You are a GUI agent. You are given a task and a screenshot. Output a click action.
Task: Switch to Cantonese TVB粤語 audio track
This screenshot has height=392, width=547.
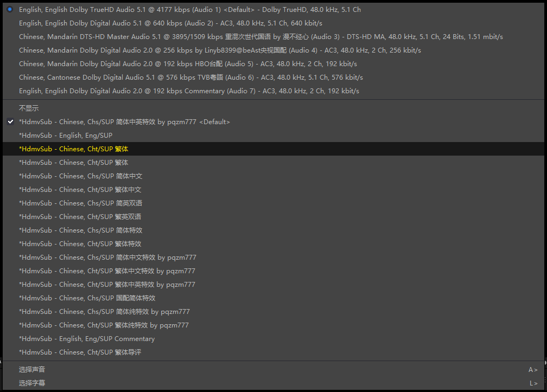coord(190,78)
